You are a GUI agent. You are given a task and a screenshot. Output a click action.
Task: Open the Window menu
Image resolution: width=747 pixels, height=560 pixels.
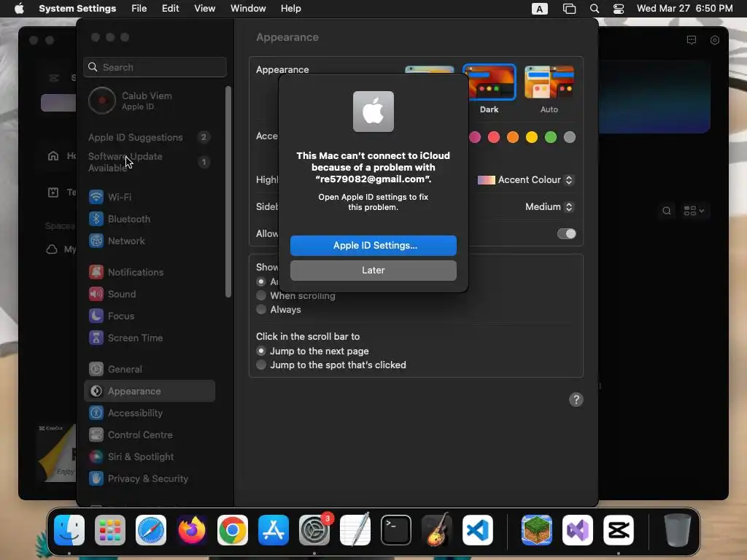[x=248, y=9]
